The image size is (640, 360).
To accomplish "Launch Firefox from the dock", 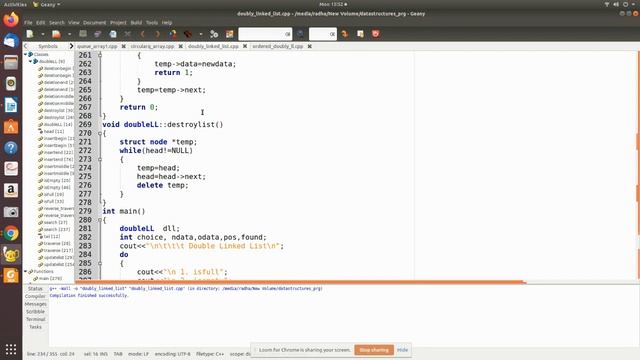I will 11,20.
